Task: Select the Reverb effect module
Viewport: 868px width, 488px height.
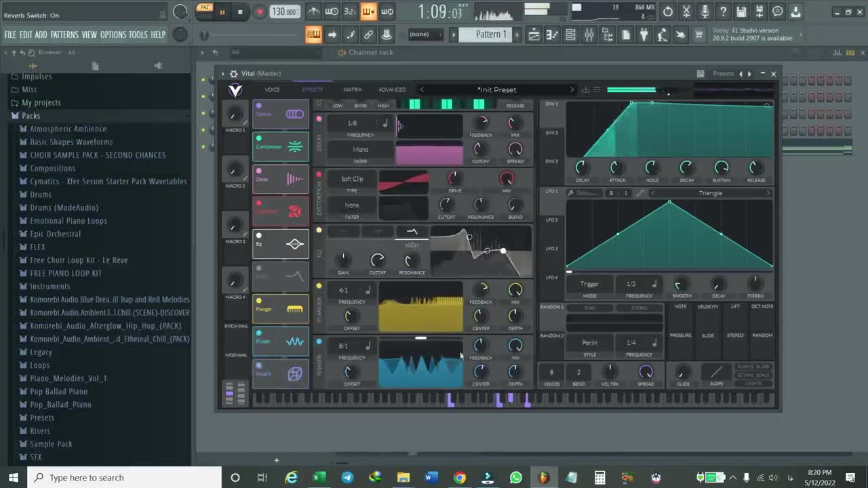Action: pyautogui.click(x=281, y=373)
